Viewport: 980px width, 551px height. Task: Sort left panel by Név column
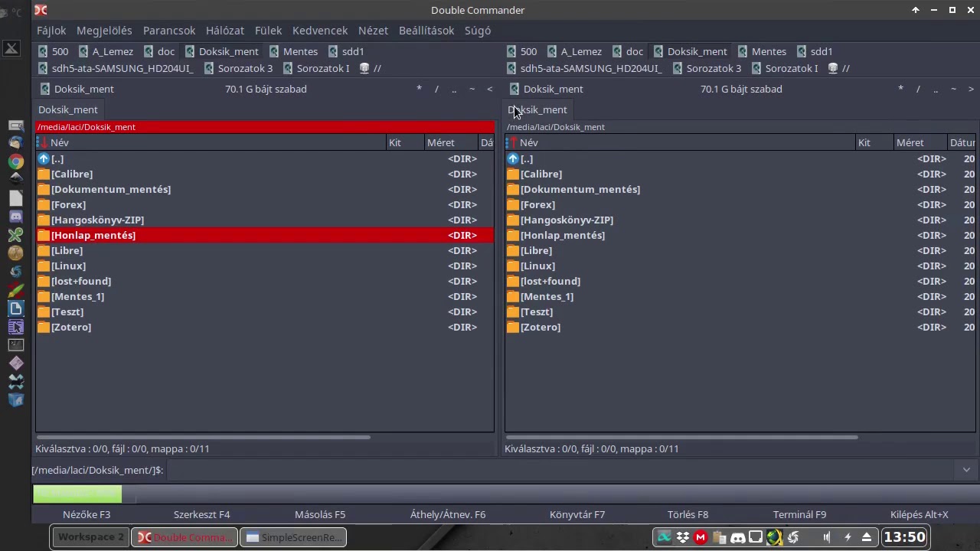tap(211, 142)
